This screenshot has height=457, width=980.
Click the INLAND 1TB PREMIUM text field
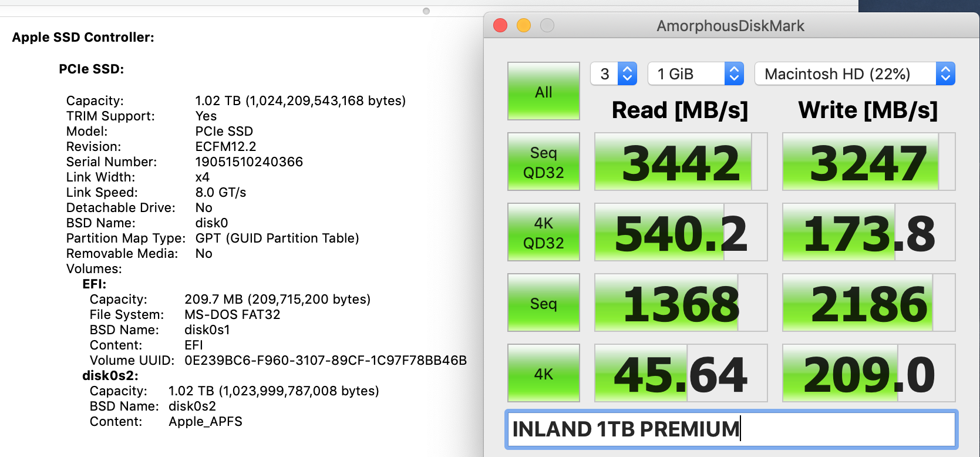(732, 429)
